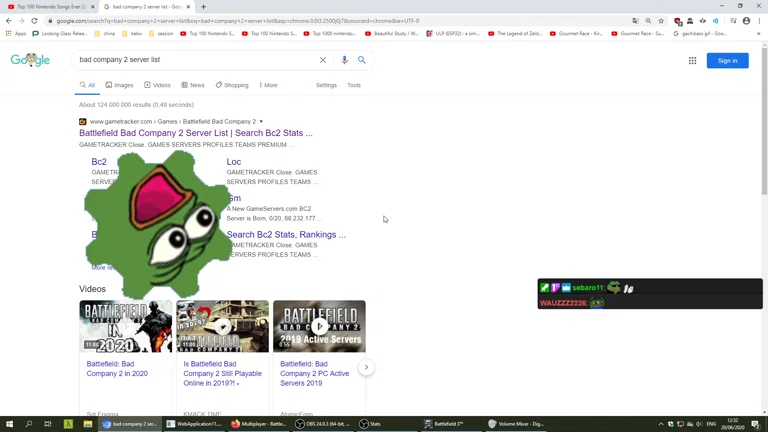
Task: Open the Tools search options
Action: tap(354, 85)
